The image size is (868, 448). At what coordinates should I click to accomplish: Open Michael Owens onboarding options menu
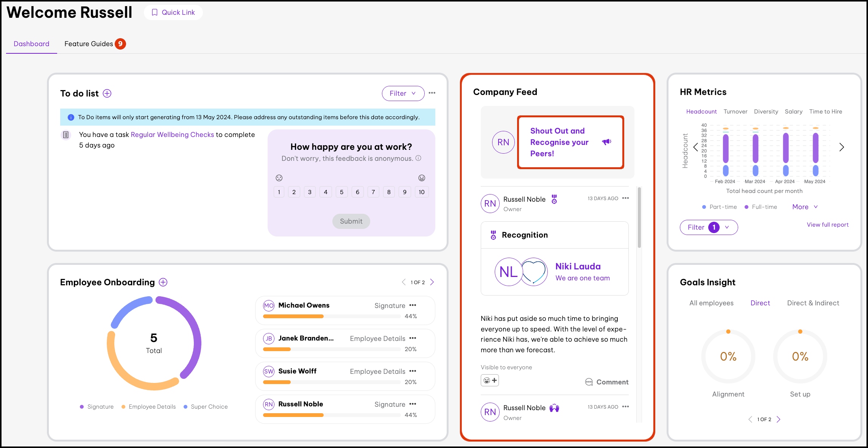pos(413,305)
